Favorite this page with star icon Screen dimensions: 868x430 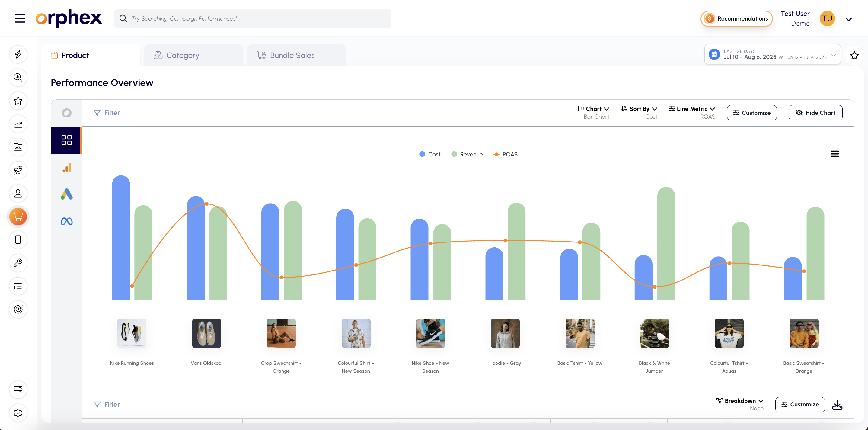(x=854, y=55)
